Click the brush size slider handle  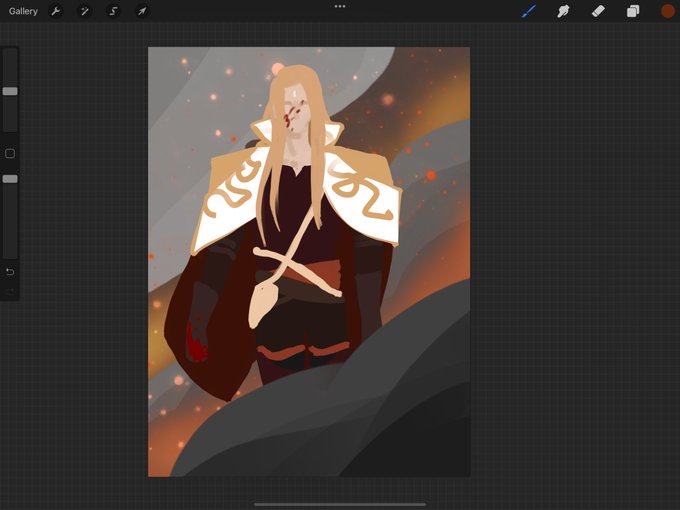10,91
